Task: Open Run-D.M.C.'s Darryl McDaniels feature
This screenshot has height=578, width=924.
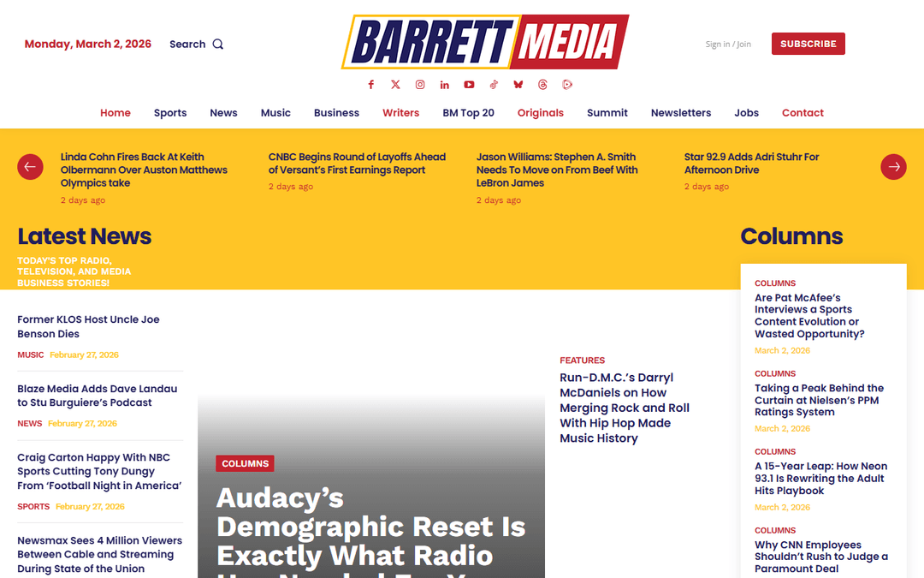Action: click(625, 408)
